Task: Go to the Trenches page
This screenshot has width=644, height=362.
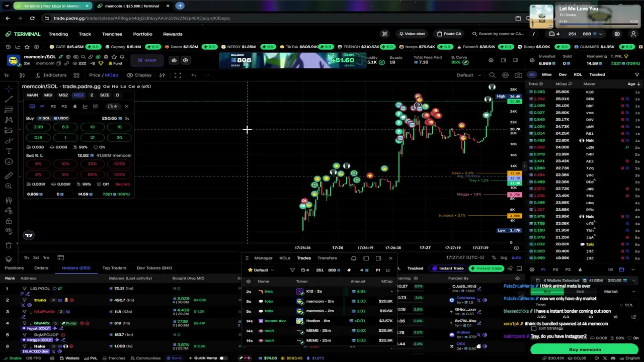Action: [112, 34]
